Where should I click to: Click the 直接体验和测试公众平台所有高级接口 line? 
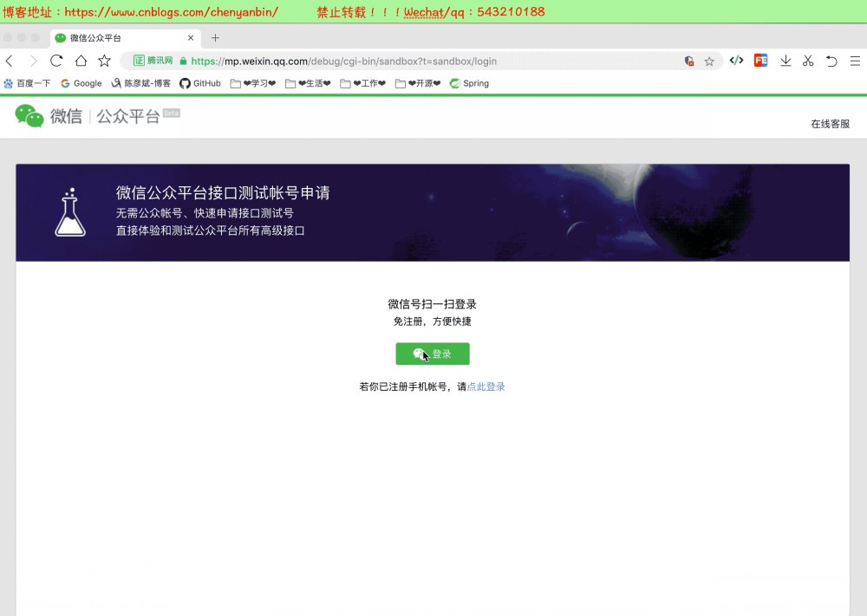(x=210, y=230)
